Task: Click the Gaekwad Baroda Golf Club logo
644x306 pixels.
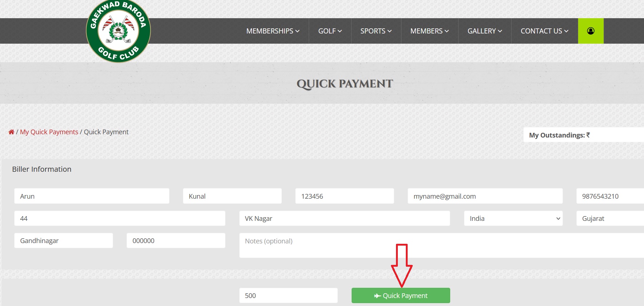Action: (118, 31)
